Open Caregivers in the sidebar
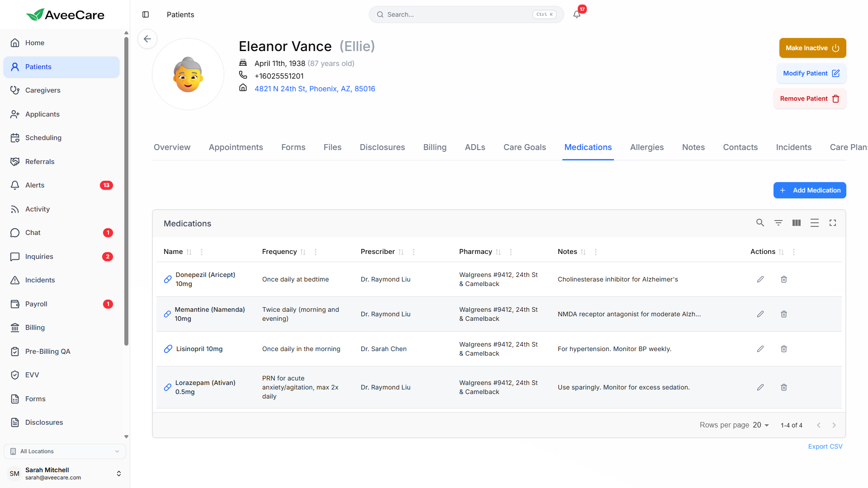The height and width of the screenshot is (488, 868). coord(43,90)
